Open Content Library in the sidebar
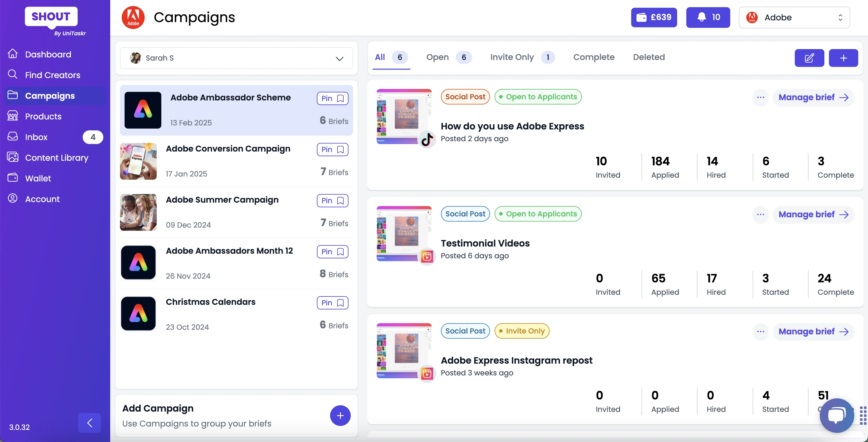Image resolution: width=868 pixels, height=442 pixels. tap(57, 158)
